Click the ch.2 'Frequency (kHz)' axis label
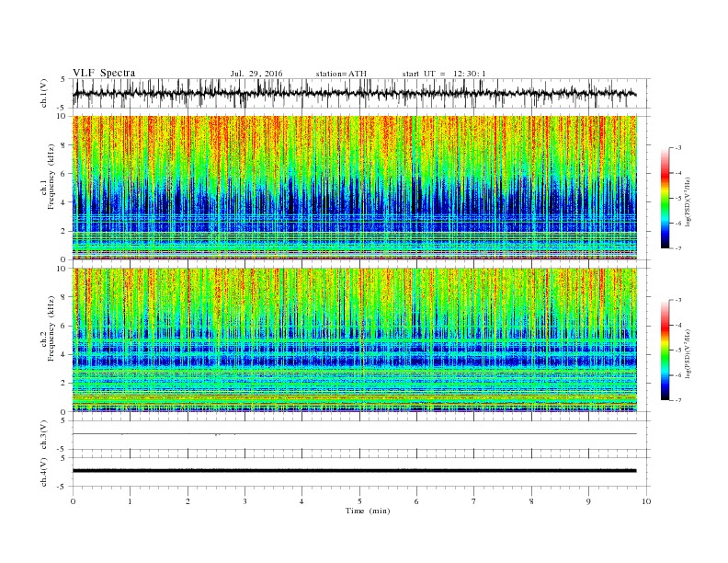This screenshot has height=563, width=728. [51, 328]
